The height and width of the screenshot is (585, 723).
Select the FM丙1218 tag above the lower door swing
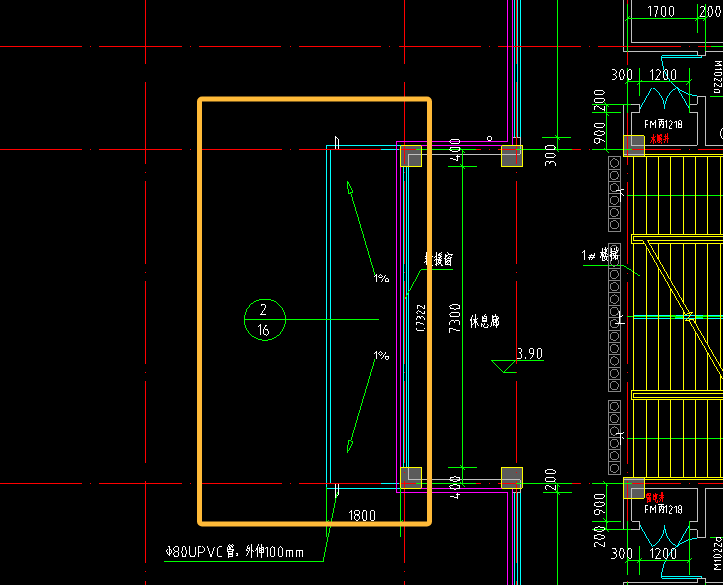[x=663, y=509]
